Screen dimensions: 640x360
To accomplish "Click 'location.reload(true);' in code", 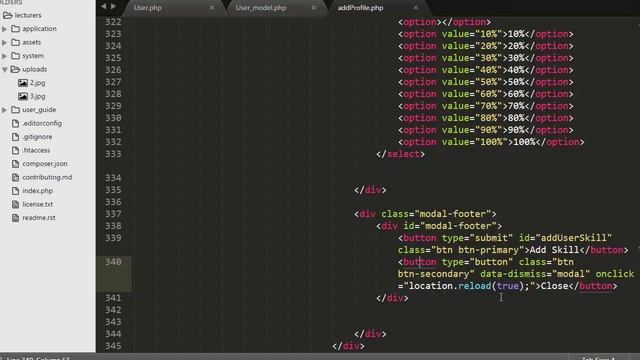I will pyautogui.click(x=469, y=286).
